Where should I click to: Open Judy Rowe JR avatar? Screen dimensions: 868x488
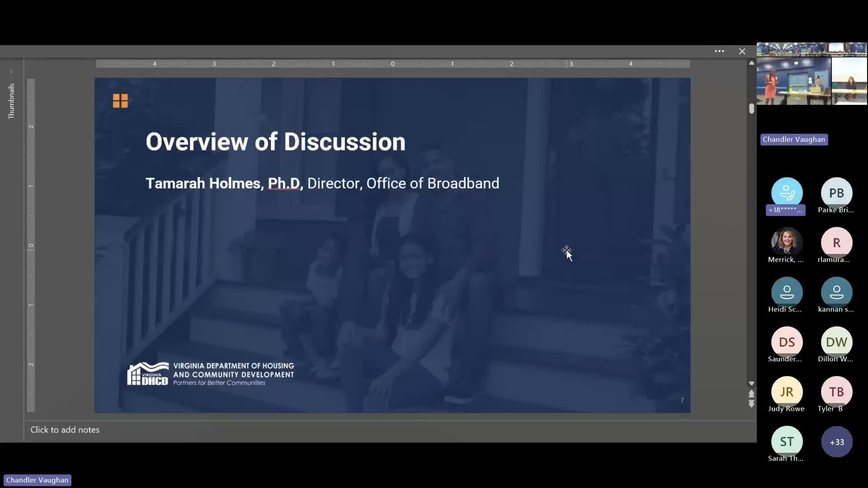coord(787,392)
